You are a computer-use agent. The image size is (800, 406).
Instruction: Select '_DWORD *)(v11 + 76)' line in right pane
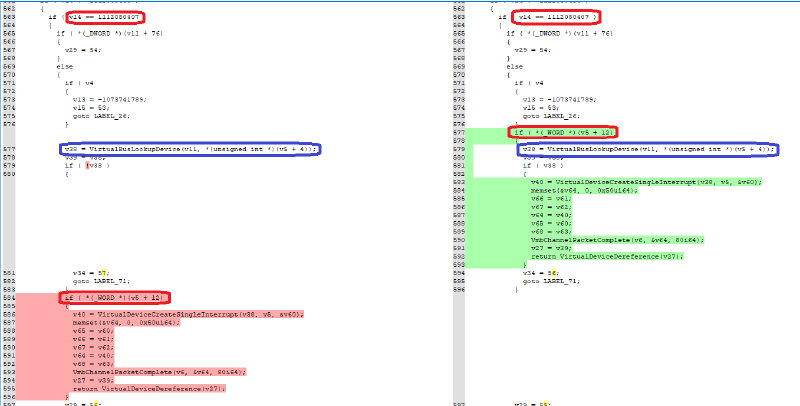(x=560, y=34)
